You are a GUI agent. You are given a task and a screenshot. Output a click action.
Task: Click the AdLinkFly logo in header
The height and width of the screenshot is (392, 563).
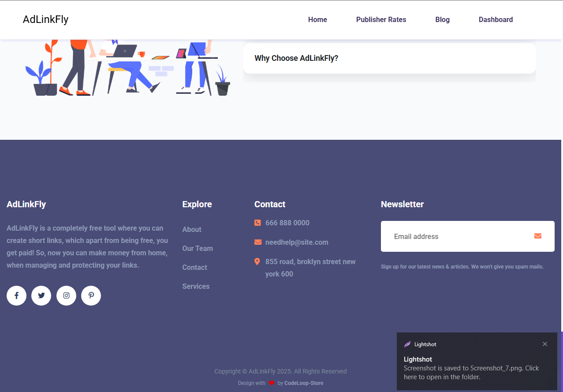click(46, 19)
